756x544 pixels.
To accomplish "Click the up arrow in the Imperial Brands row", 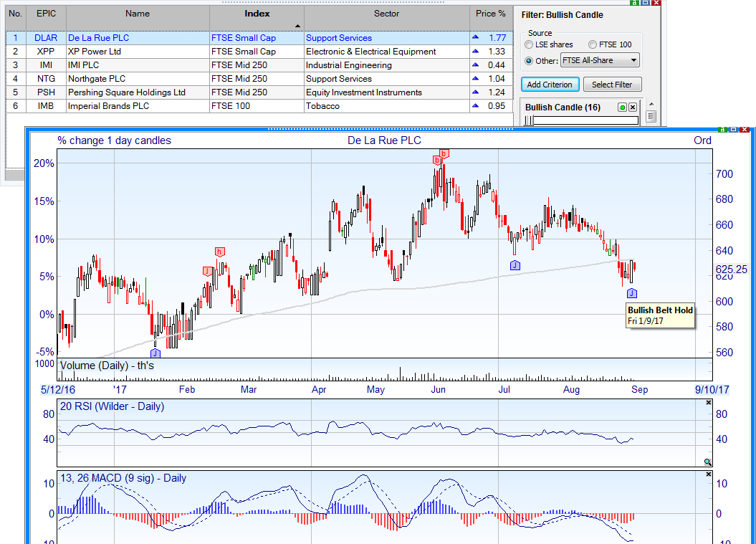I will (x=475, y=105).
